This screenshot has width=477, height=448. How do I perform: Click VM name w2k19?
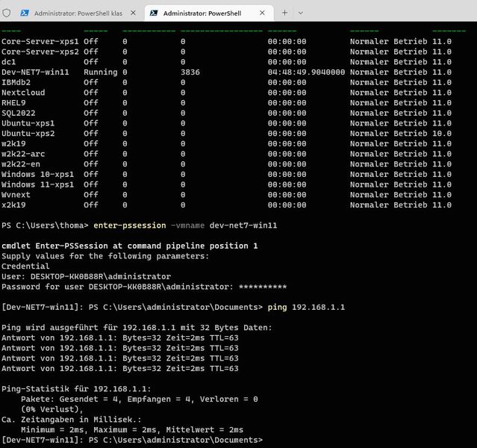[x=13, y=143]
